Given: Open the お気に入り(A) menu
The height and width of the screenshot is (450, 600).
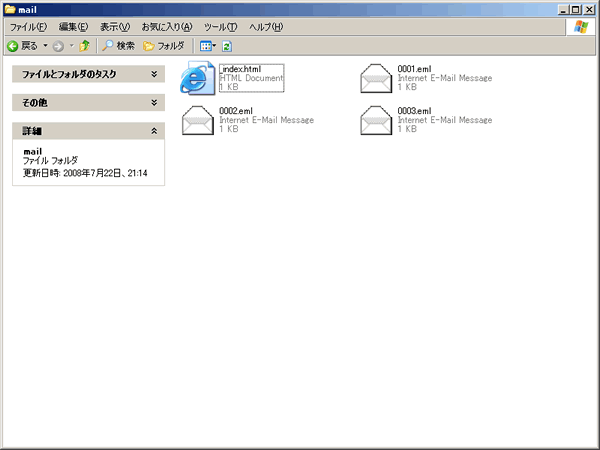Looking at the screenshot, I should coord(167,27).
